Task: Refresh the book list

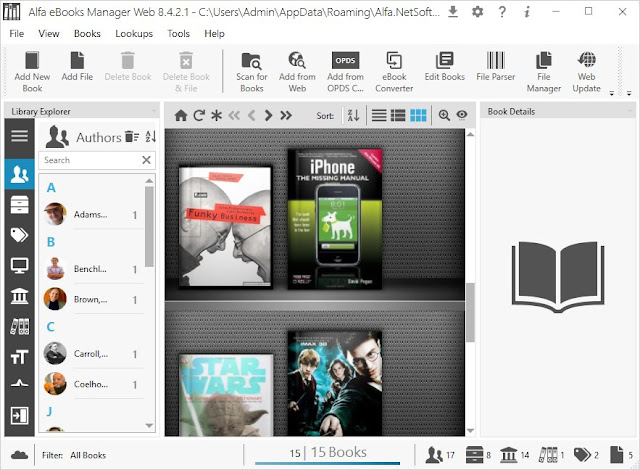Action: point(199,115)
